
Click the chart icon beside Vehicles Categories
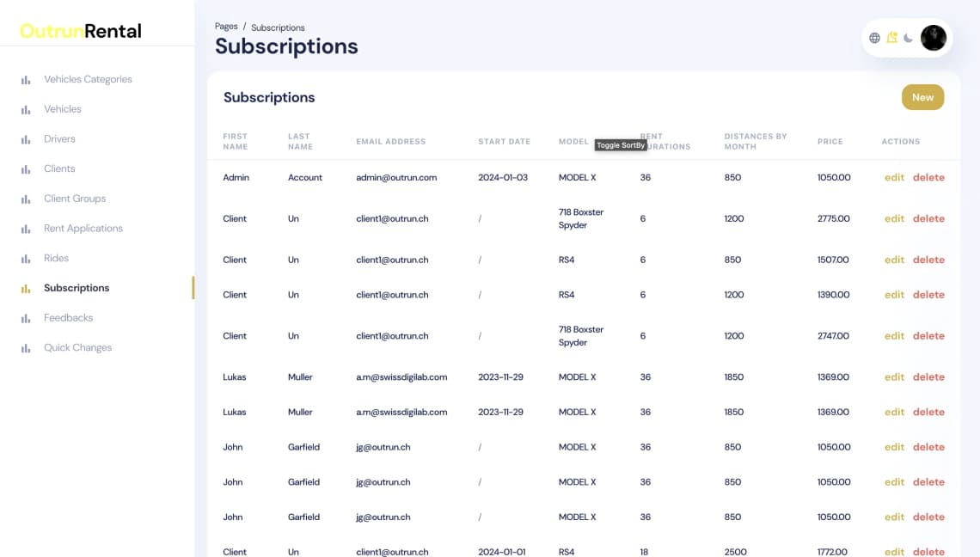26,80
